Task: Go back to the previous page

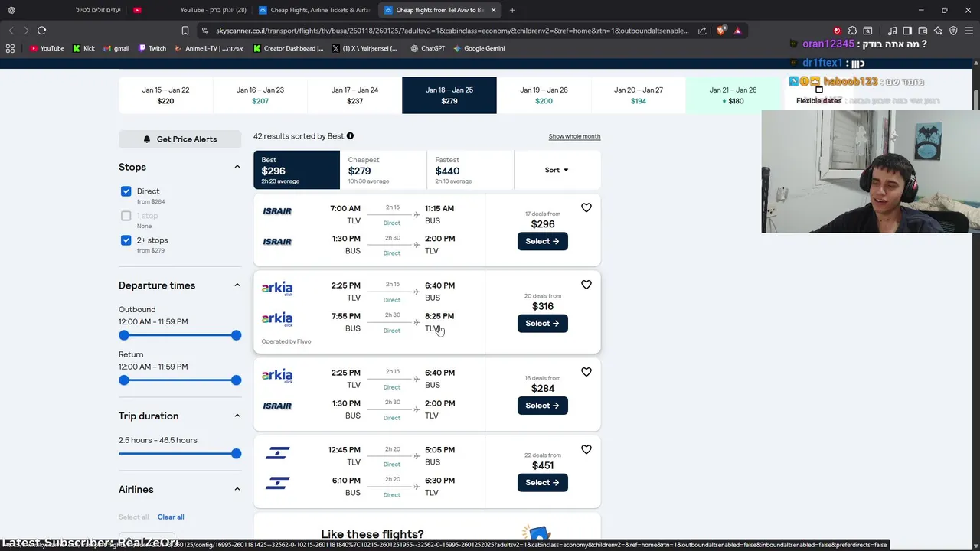Action: tap(11, 31)
